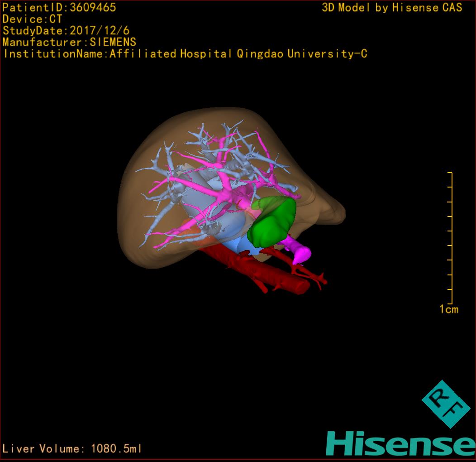Click the large red aorta vessel

point(258,269)
